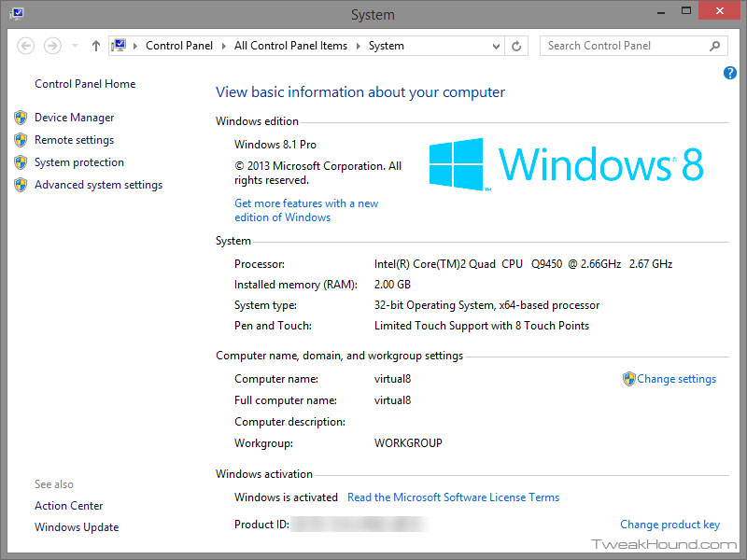The image size is (747, 560).
Task: Expand the arrow before System breadcrumb
Action: coord(359,46)
